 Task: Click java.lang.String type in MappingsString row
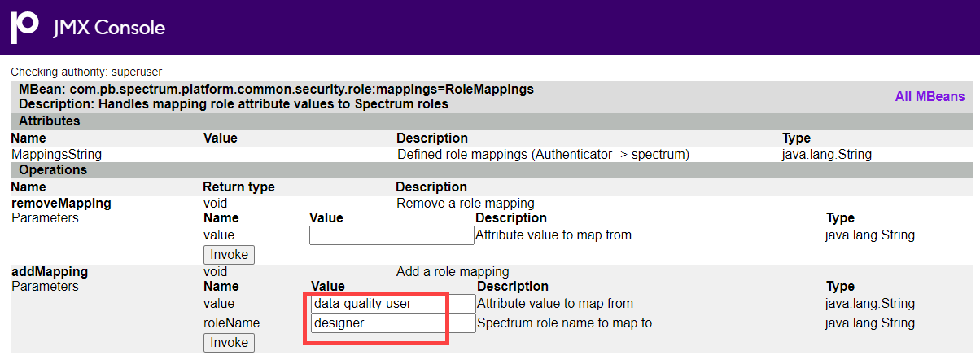[x=826, y=154]
